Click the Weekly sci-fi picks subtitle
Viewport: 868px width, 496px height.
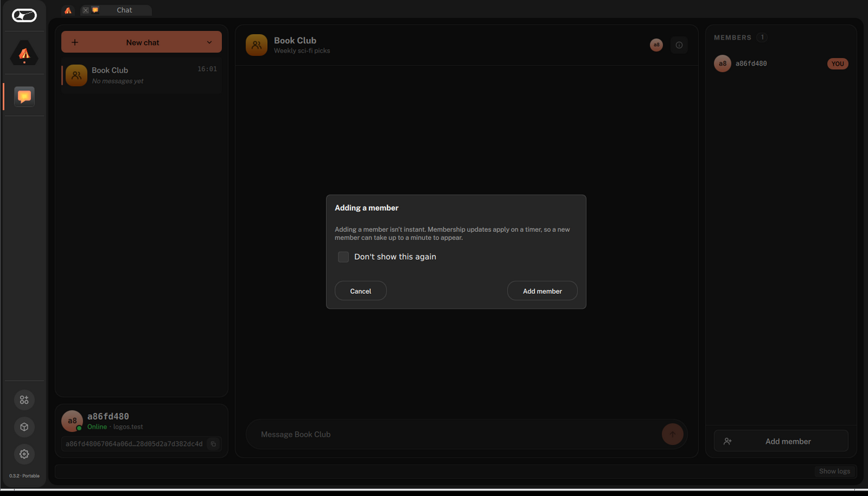[x=302, y=51]
